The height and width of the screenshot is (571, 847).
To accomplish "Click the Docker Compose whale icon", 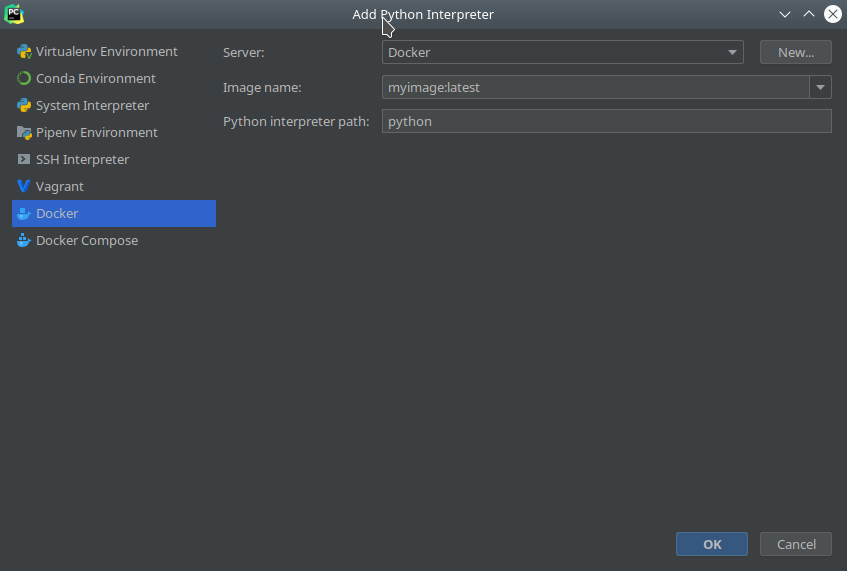I will coord(24,240).
